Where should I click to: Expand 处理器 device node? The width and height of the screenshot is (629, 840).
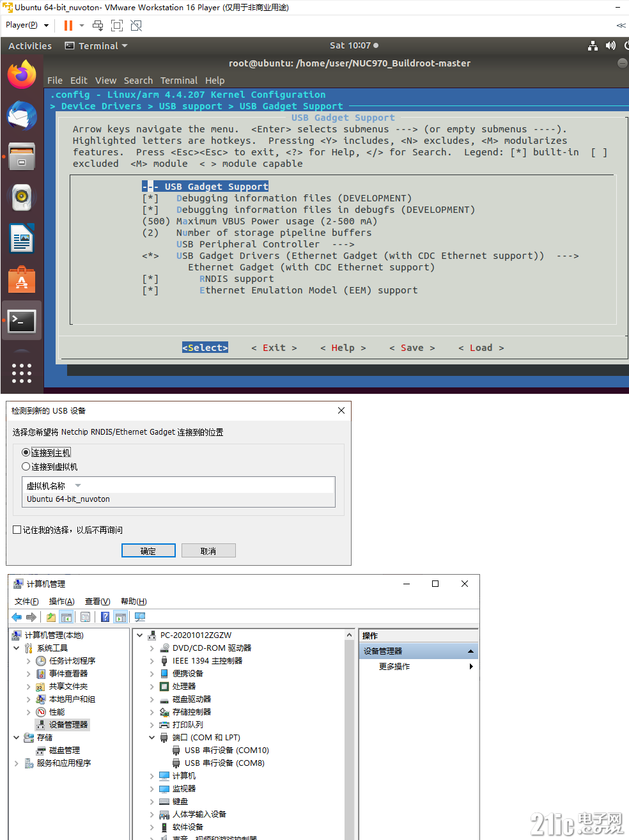[152, 687]
